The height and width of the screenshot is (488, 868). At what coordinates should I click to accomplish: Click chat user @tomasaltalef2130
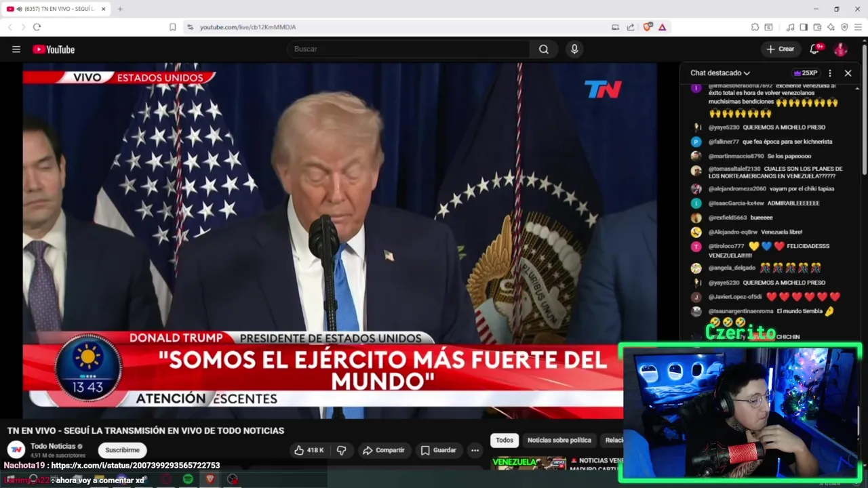click(734, 169)
